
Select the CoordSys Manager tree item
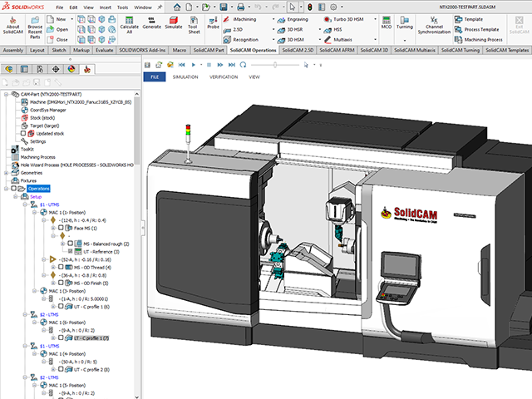click(44, 110)
